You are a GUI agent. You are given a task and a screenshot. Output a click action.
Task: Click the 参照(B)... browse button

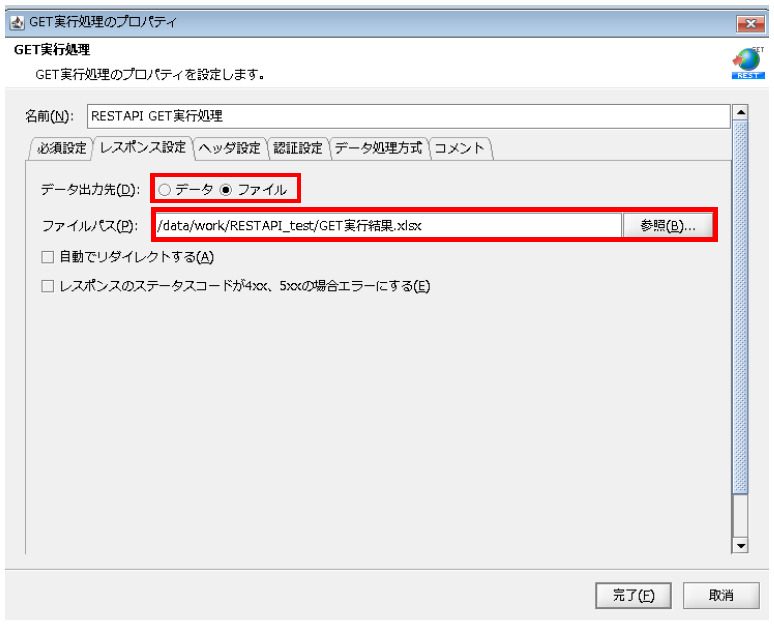tap(668, 226)
